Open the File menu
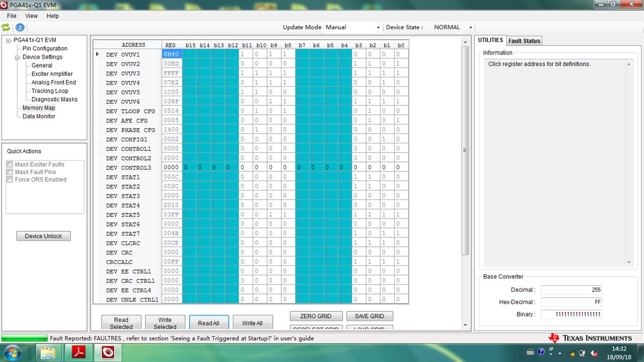This screenshot has height=362, width=644. click(12, 16)
